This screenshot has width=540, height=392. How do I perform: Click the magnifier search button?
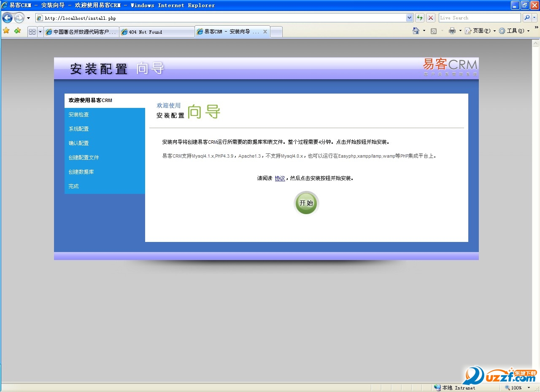click(527, 18)
